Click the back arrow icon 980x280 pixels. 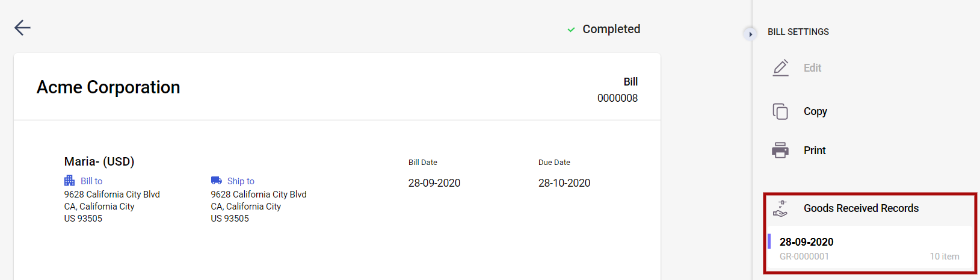pos(22,28)
